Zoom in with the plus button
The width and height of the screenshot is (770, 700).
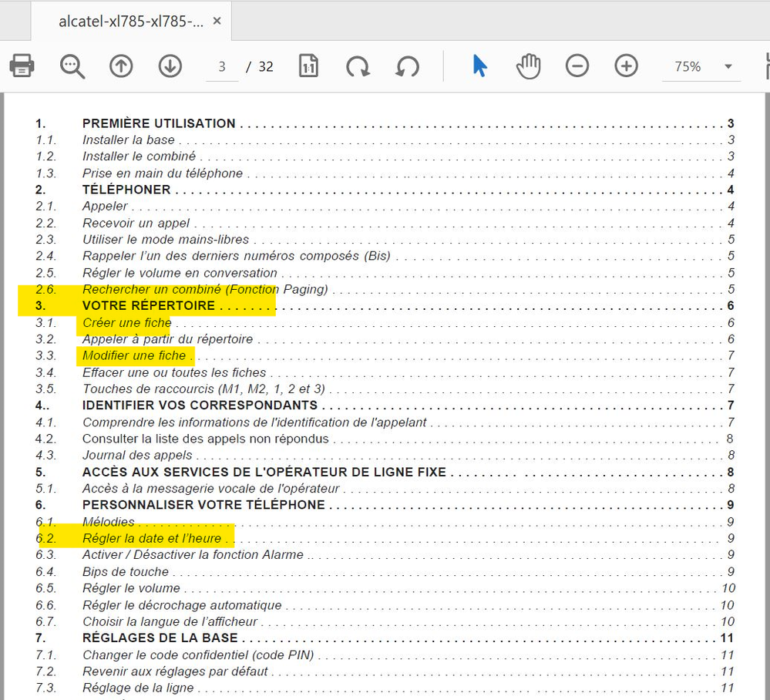pos(627,66)
